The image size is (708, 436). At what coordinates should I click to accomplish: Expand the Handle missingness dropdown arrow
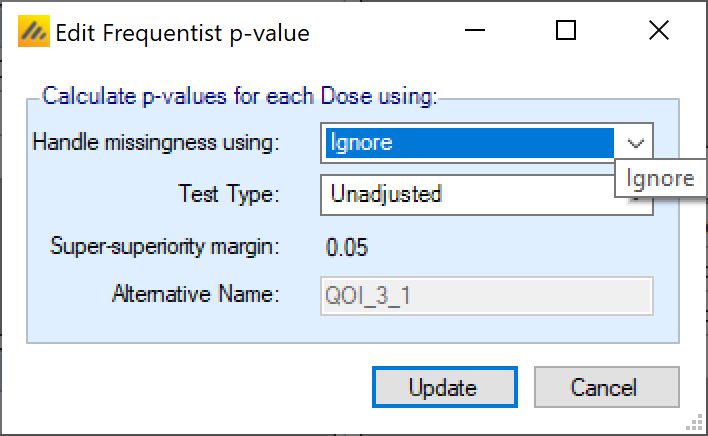tap(635, 143)
